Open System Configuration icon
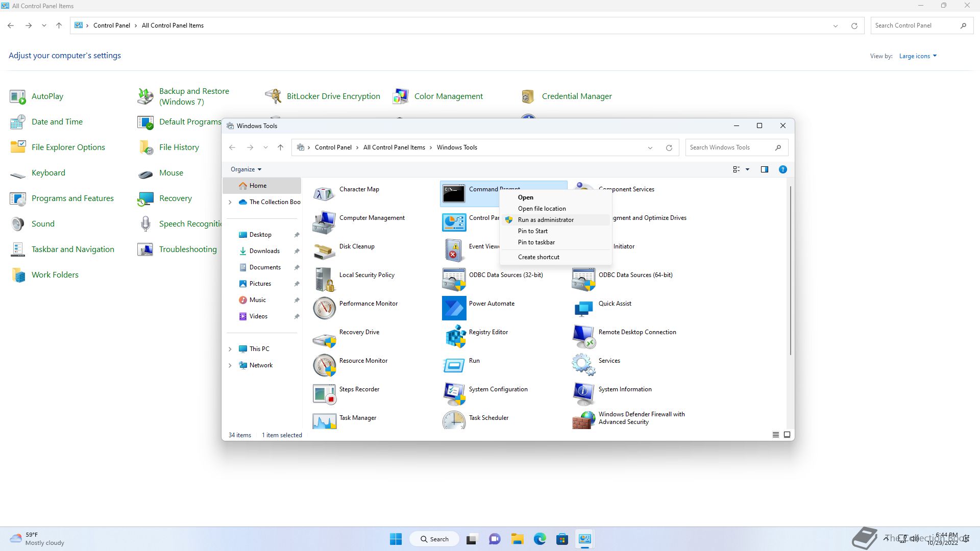Image resolution: width=980 pixels, height=551 pixels. point(454,393)
